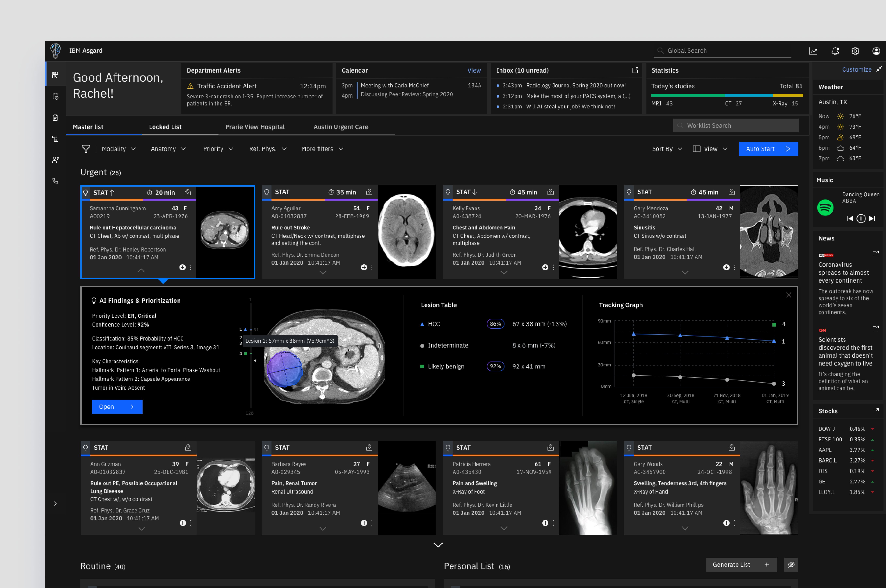Toggle AI lightbulb on Barbara Reyes card
The height and width of the screenshot is (588, 886).
click(x=267, y=448)
